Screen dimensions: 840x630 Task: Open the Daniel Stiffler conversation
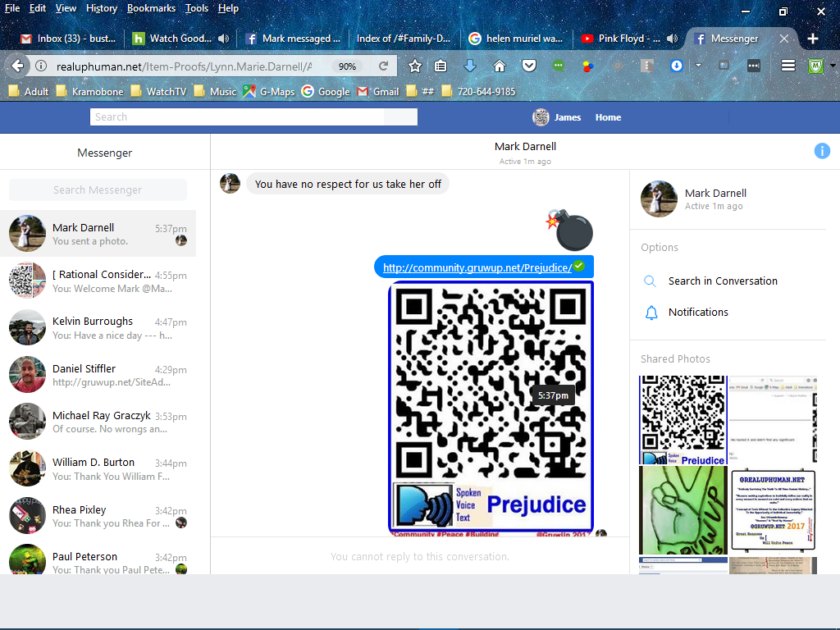point(98,374)
